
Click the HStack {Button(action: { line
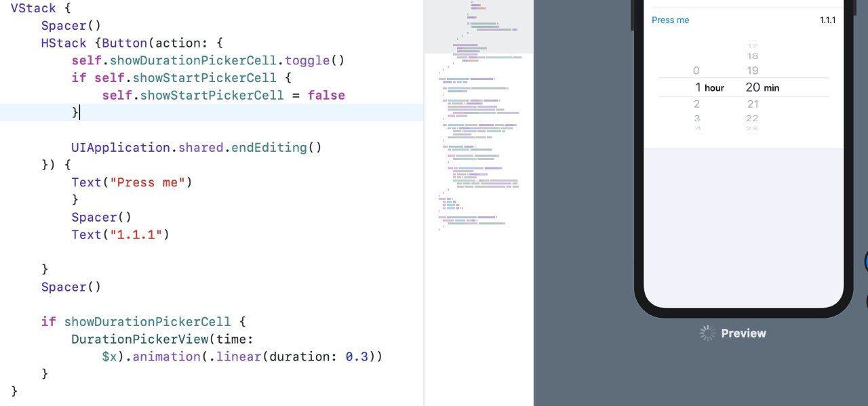(132, 43)
